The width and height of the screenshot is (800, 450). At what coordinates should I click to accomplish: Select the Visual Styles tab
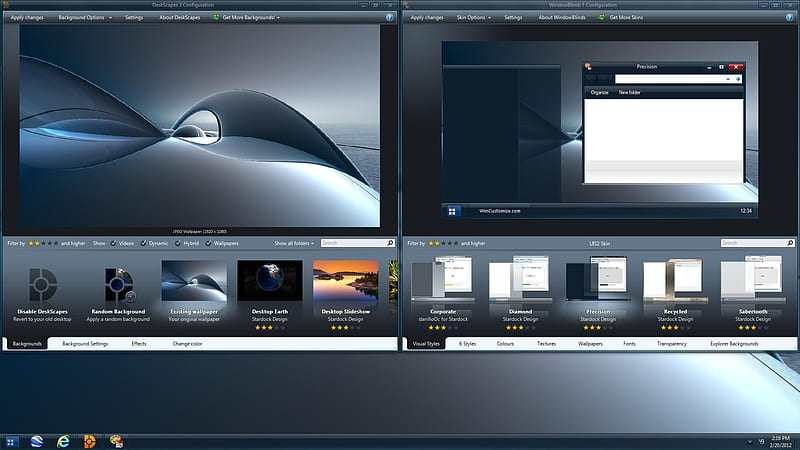coord(426,344)
